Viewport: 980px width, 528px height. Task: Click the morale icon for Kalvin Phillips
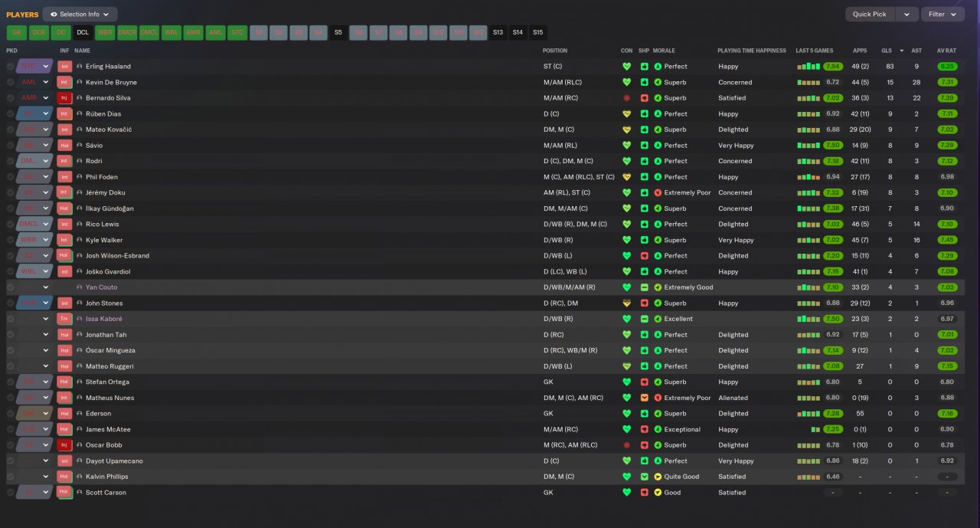click(658, 477)
